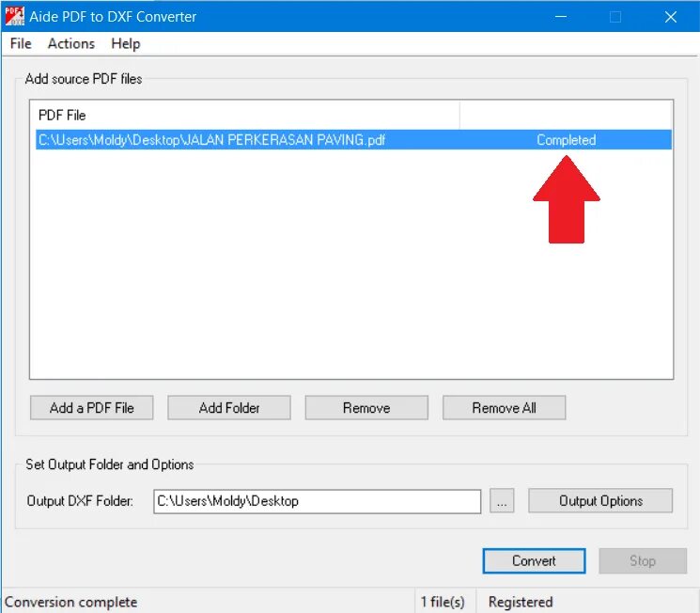Open the File menu
The width and height of the screenshot is (700, 613).
[21, 44]
